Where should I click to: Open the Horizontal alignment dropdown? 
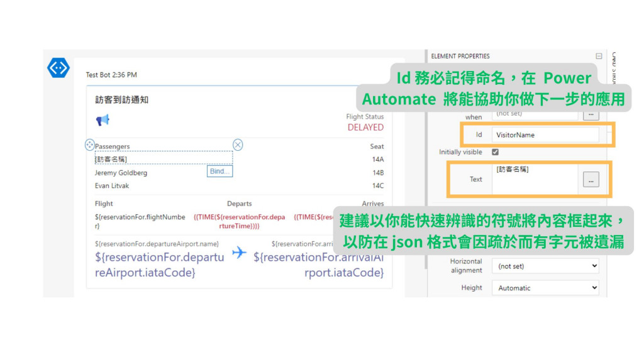point(545,266)
